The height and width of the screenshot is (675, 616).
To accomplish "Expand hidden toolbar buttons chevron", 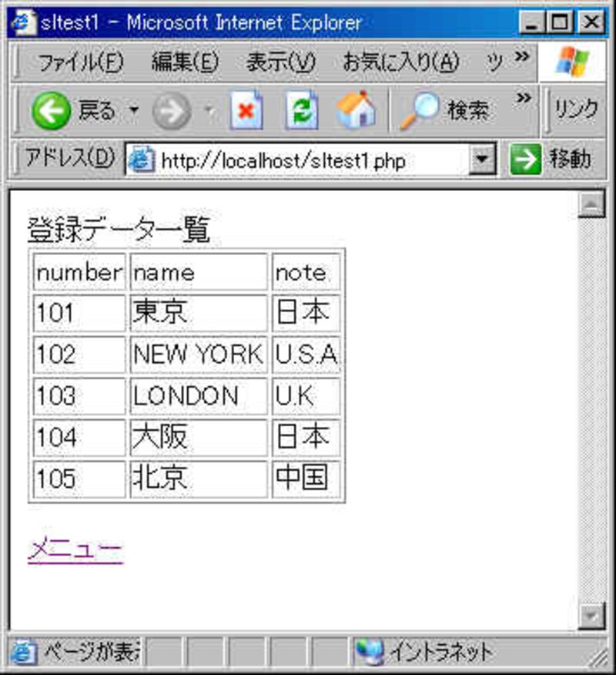I will [524, 99].
